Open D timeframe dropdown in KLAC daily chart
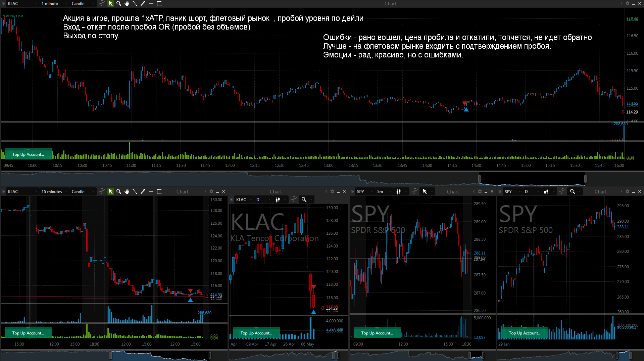The width and height of the screenshot is (644, 361). click(x=263, y=199)
